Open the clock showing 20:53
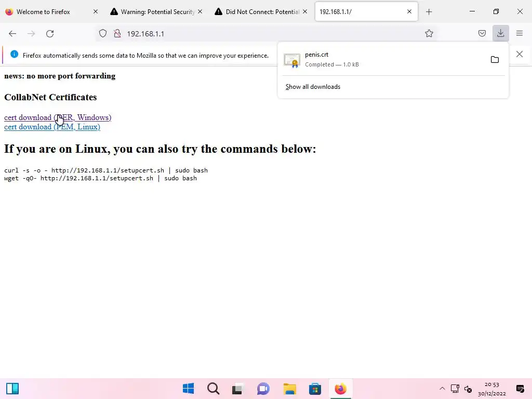 click(492, 389)
